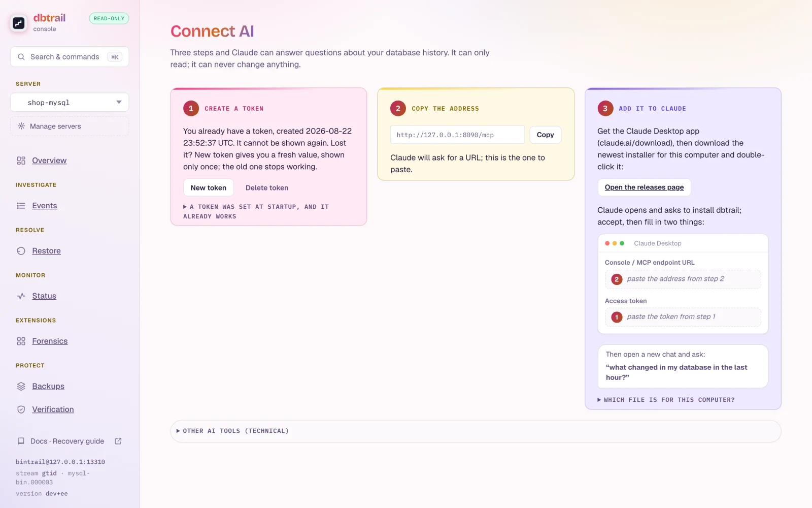The width and height of the screenshot is (812, 508).
Task: Click the 'Claude Desktop' mock window title
Action: click(658, 243)
